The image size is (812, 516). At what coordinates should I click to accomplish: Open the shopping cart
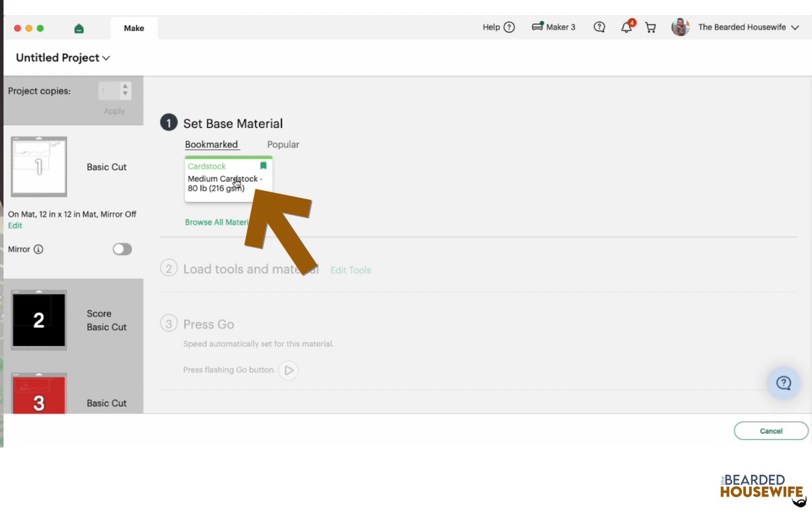651,27
